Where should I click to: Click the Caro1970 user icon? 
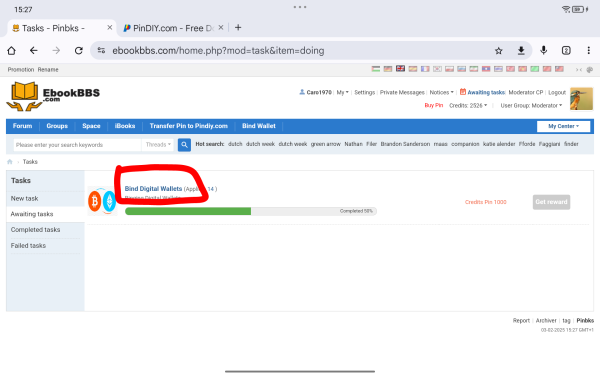pos(302,92)
